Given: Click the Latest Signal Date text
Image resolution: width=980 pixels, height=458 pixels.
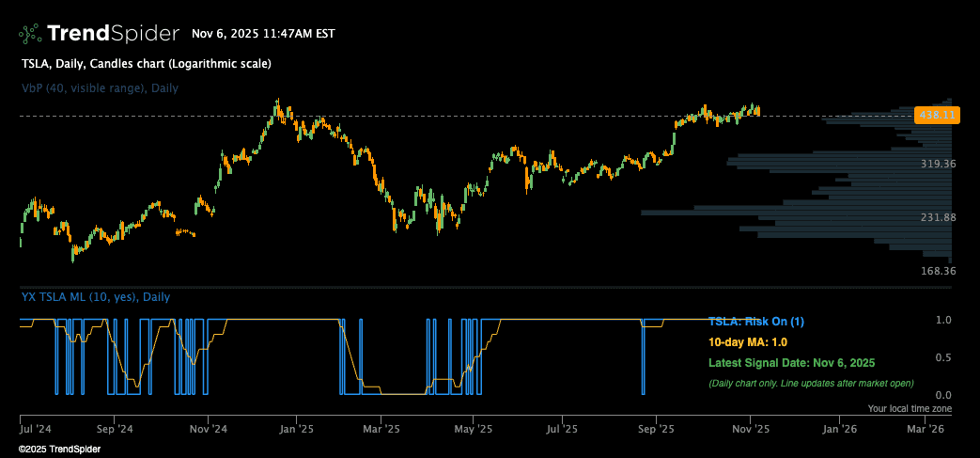Looking at the screenshot, I should click(x=791, y=363).
